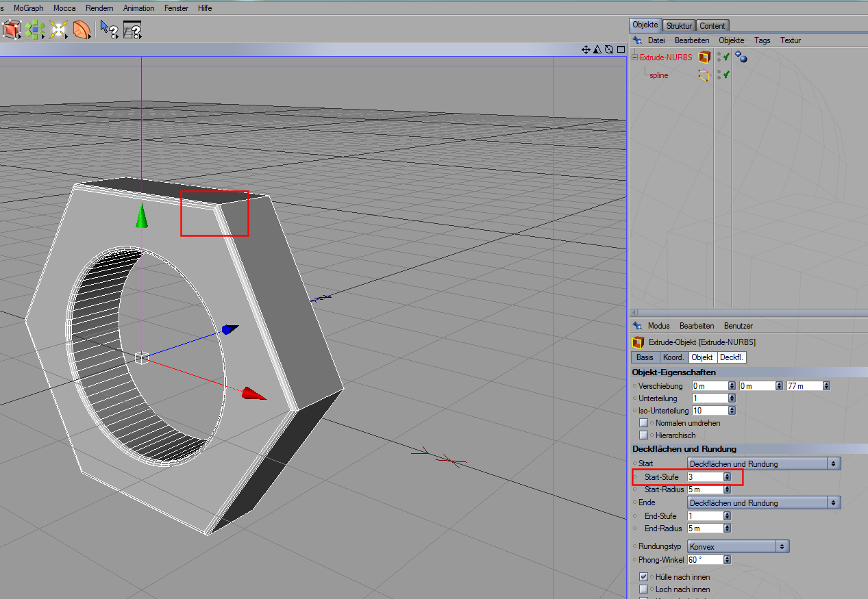Screen dimensions: 868x599
Task: Uncheck Hülle nach innen checkbox
Action: coord(643,577)
